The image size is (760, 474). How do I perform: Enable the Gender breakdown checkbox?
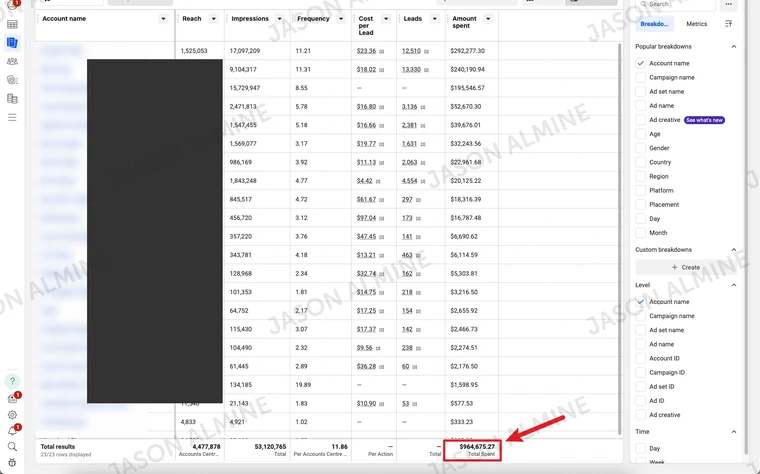coord(641,148)
